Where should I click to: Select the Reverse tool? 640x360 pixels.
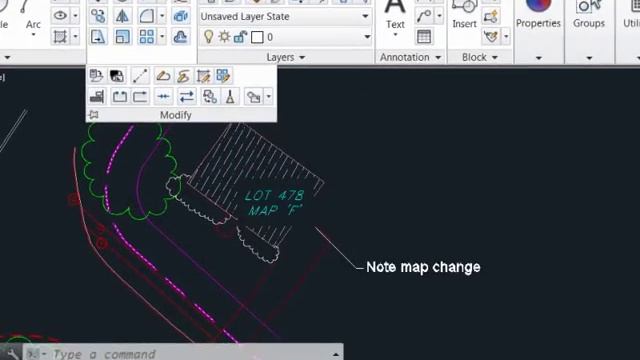(187, 97)
